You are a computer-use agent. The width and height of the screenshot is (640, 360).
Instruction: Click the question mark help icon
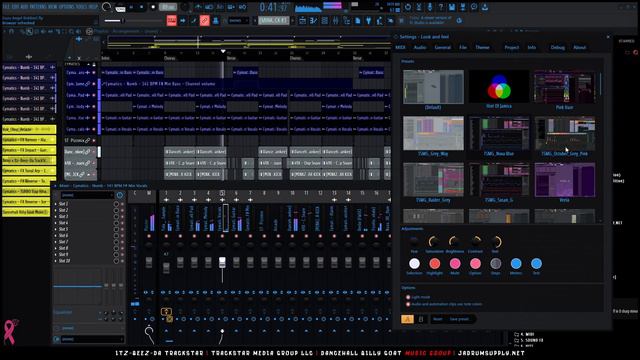tap(441, 7)
